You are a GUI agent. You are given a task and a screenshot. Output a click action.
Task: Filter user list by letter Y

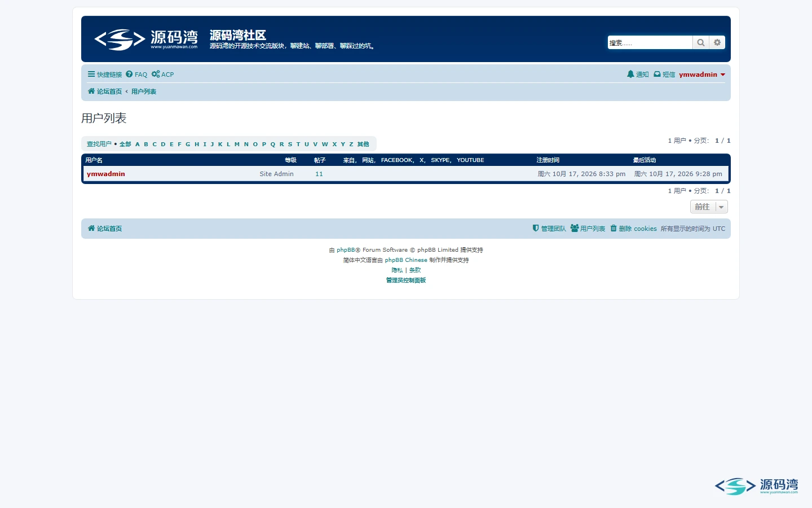(343, 144)
